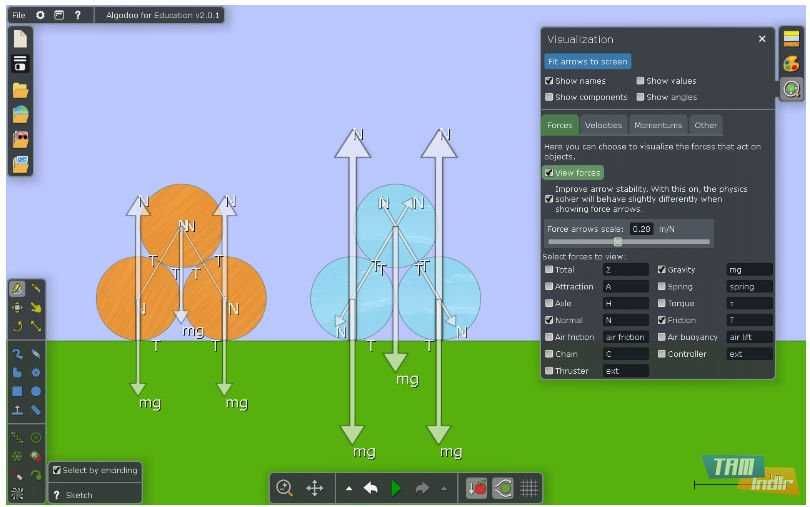Open the Materials panel icon
The height and width of the screenshot is (507, 810).
791,39
